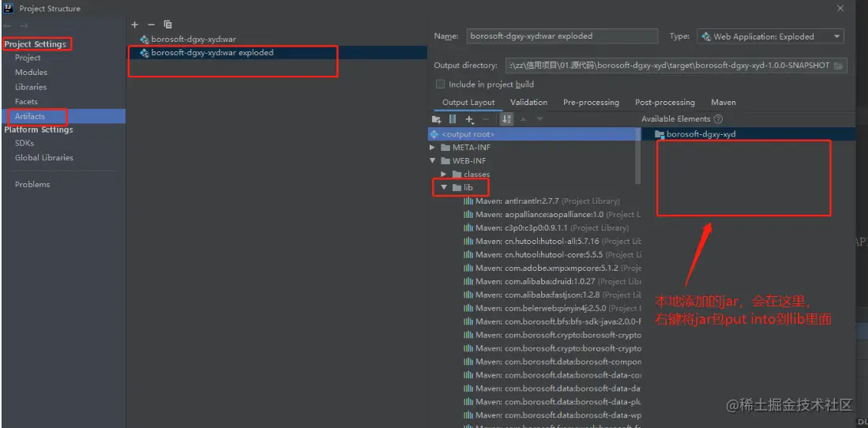The height and width of the screenshot is (428, 868).
Task: Open Modules settings
Action: click(x=31, y=73)
